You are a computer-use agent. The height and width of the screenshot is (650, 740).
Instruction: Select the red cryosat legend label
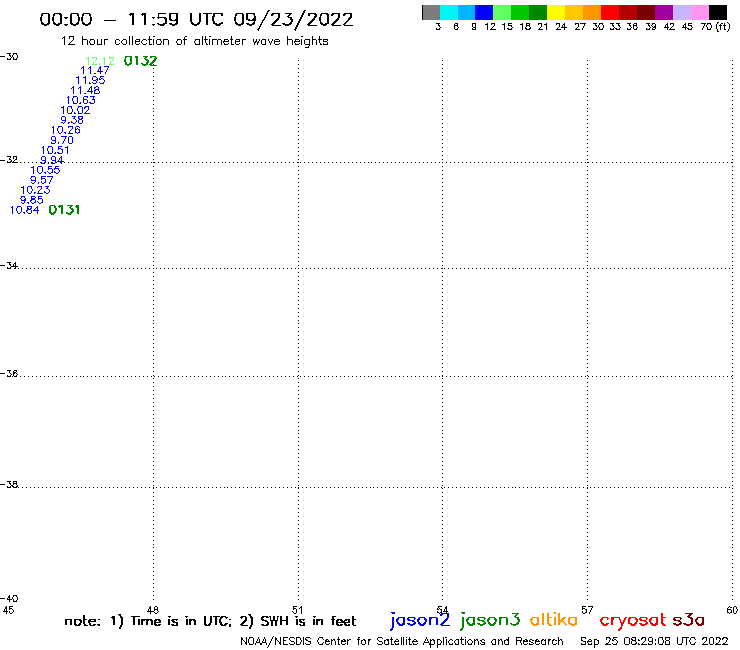(633, 620)
